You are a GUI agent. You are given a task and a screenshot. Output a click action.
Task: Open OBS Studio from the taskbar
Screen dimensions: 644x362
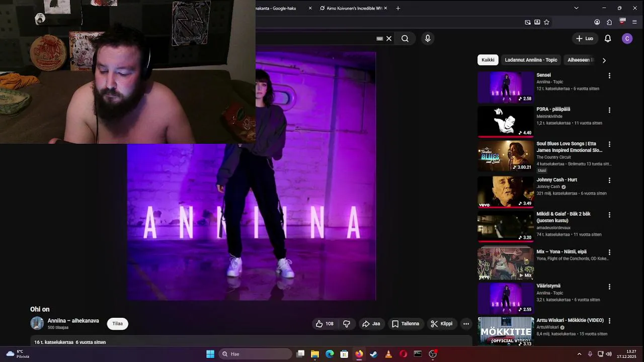(433, 354)
